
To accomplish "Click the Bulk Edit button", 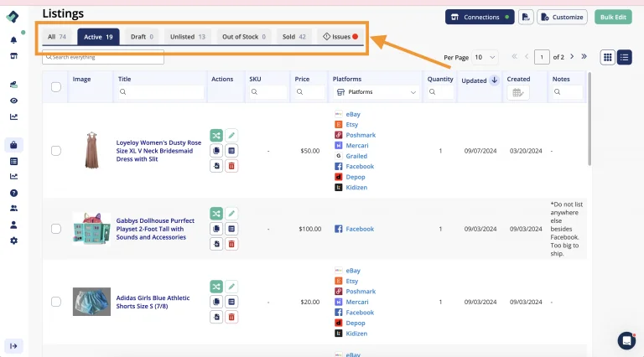I will (x=613, y=17).
